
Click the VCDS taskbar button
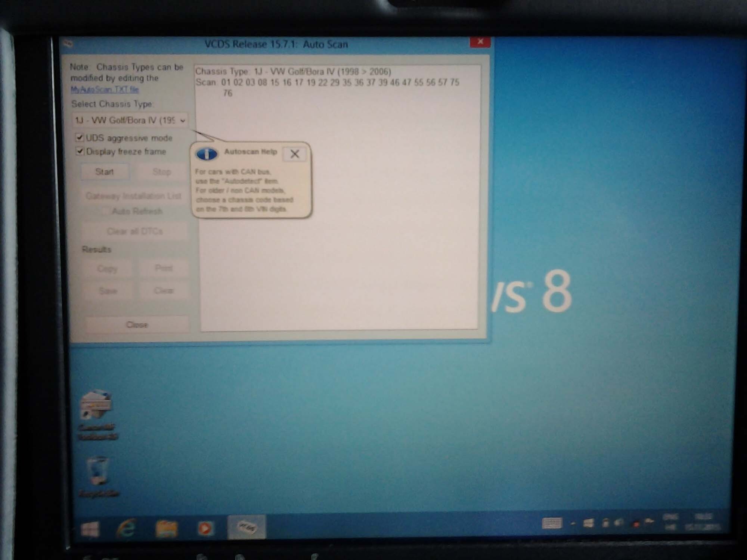tap(247, 527)
